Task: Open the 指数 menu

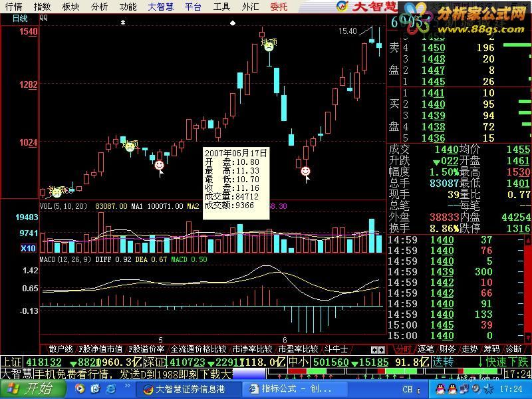Action: pyautogui.click(x=42, y=7)
